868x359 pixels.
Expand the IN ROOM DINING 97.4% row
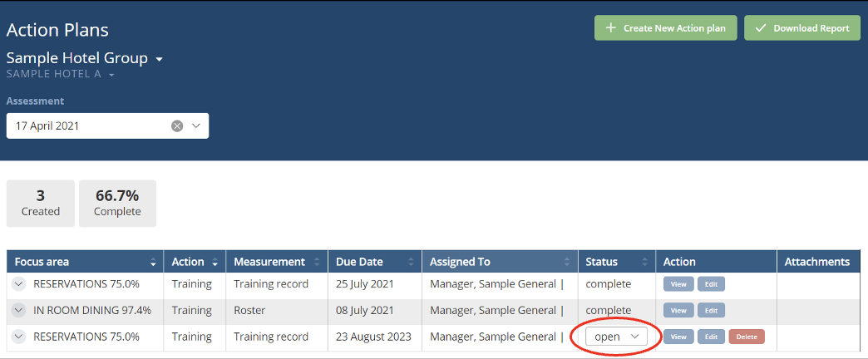pyautogui.click(x=19, y=310)
